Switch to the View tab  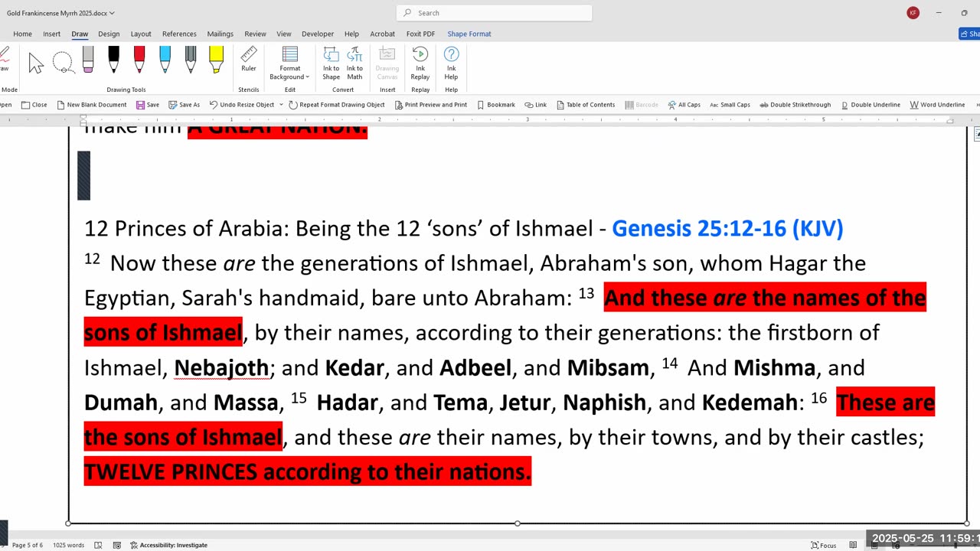tap(284, 34)
